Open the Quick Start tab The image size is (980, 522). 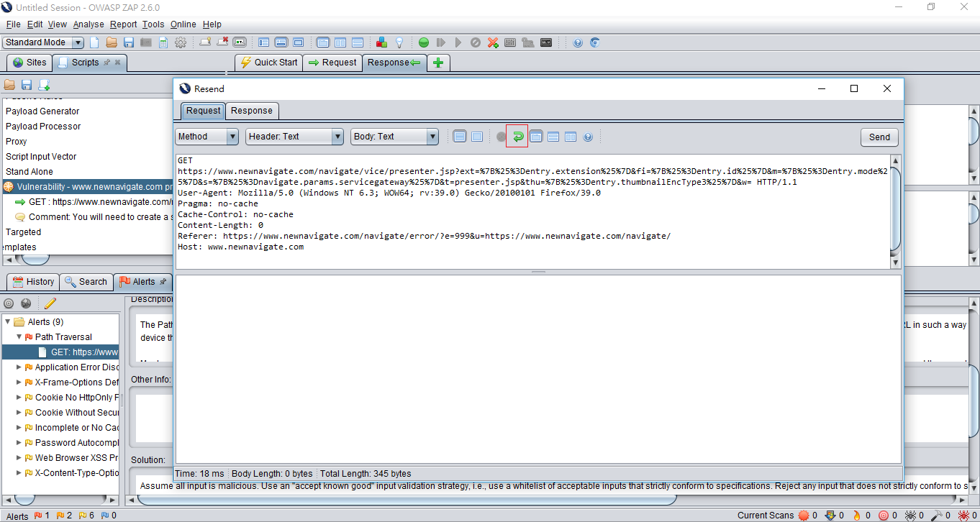(x=268, y=63)
